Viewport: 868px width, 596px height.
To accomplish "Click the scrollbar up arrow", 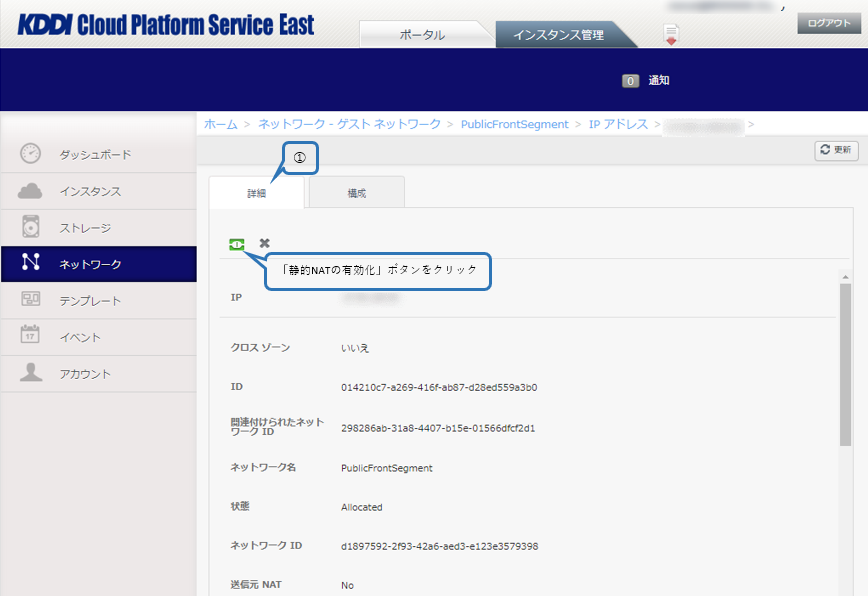I will 845,277.
